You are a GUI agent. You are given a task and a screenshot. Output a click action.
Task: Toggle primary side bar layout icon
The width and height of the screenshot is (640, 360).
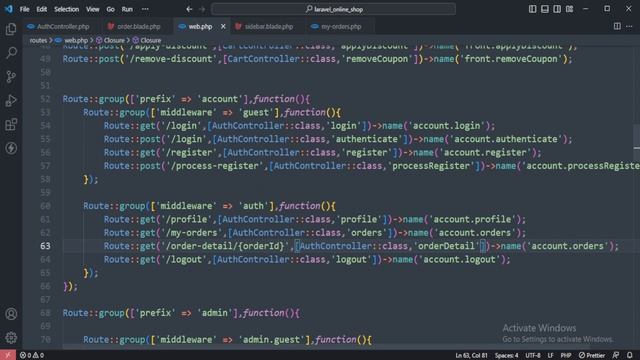click(x=533, y=9)
